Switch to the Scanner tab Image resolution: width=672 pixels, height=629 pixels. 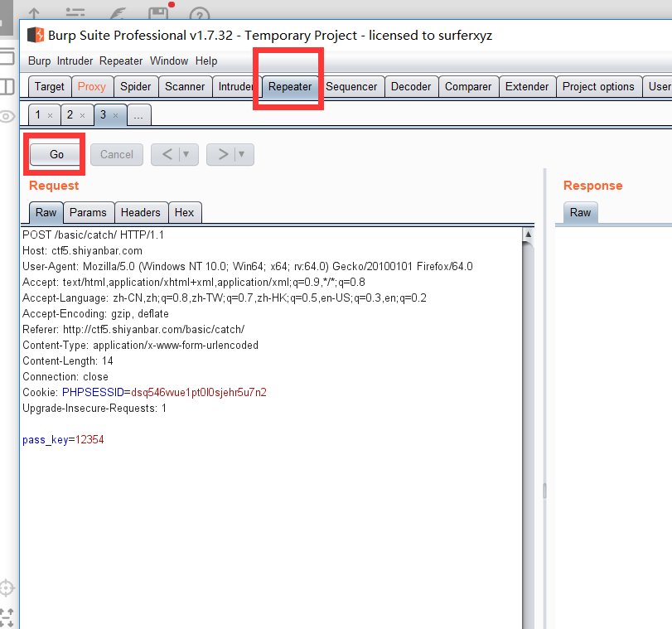coord(185,87)
